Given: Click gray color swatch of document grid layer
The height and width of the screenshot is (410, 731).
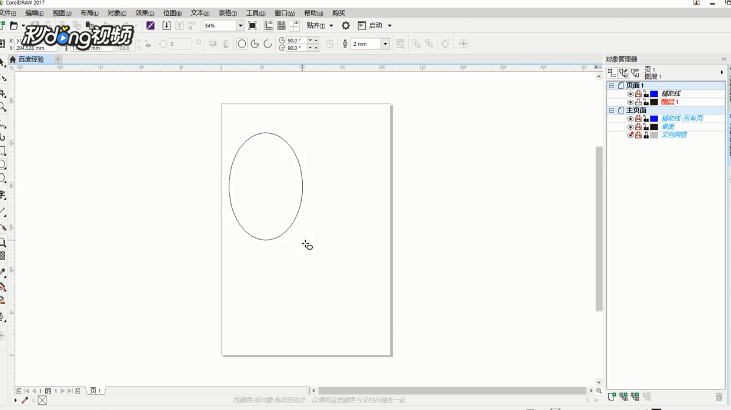Looking at the screenshot, I should [654, 135].
